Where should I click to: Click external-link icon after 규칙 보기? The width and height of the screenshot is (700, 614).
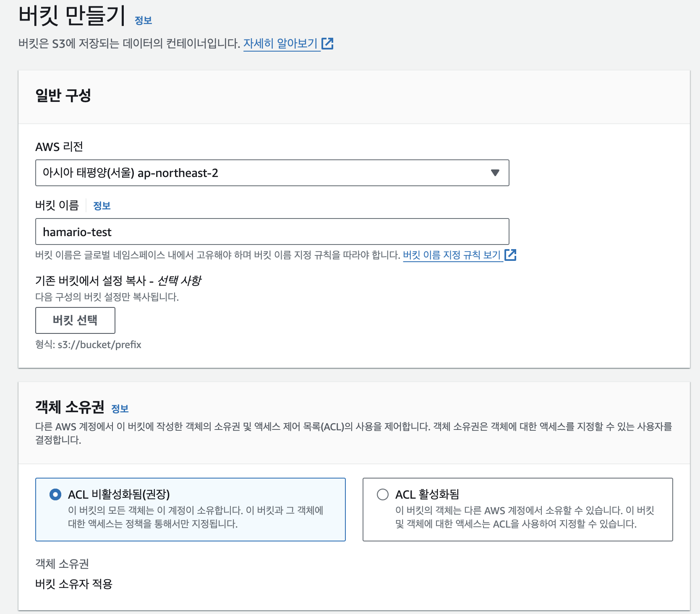click(510, 255)
